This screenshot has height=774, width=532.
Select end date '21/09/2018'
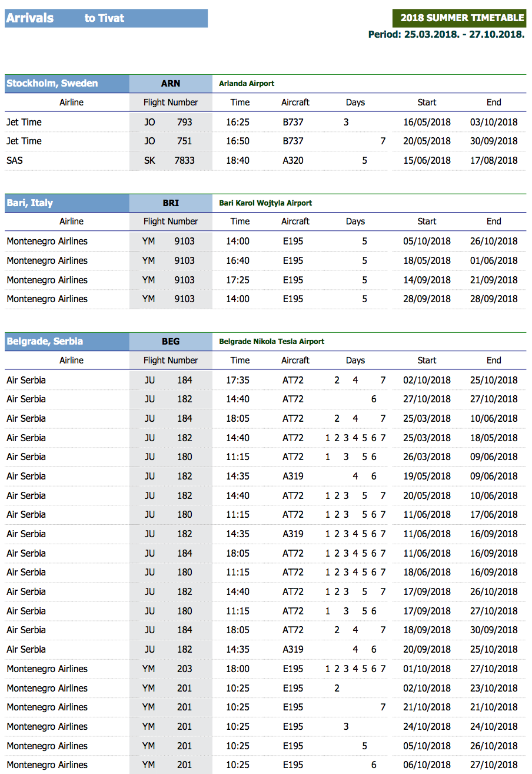click(494, 280)
